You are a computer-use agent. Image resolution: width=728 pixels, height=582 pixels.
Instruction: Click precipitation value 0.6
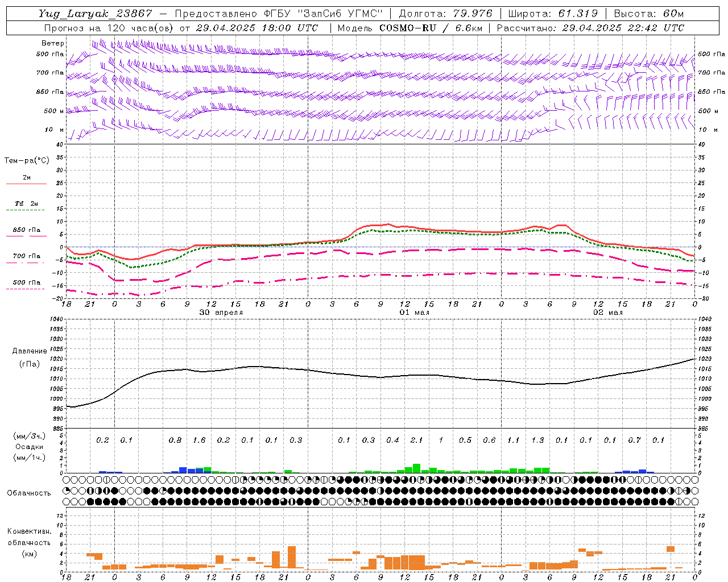pos(489,440)
